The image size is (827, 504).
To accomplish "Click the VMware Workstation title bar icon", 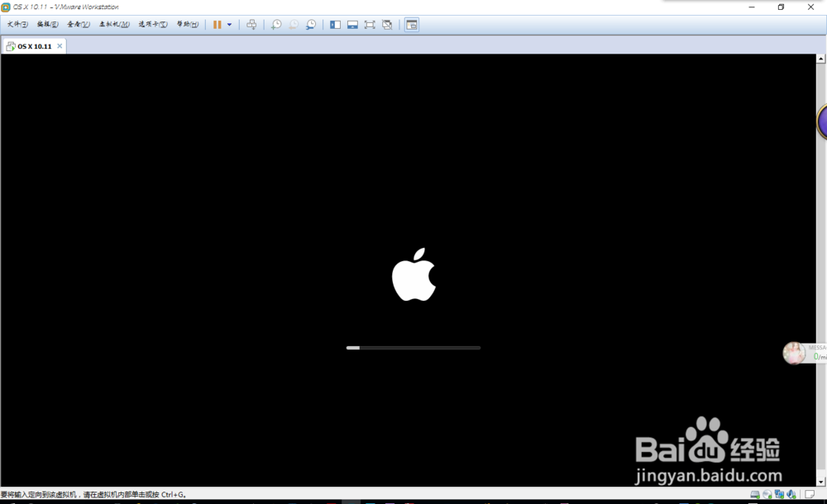I will coord(6,7).
